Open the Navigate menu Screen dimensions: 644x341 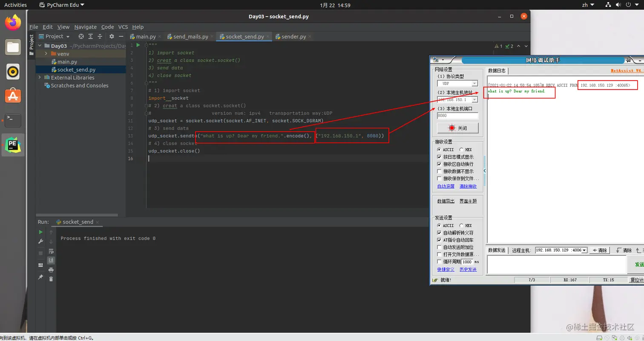tap(85, 27)
